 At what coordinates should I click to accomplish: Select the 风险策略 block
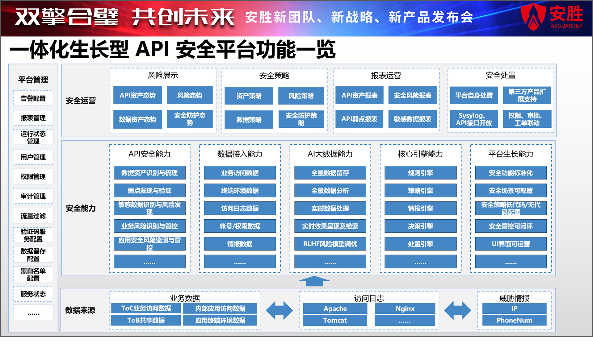click(301, 96)
